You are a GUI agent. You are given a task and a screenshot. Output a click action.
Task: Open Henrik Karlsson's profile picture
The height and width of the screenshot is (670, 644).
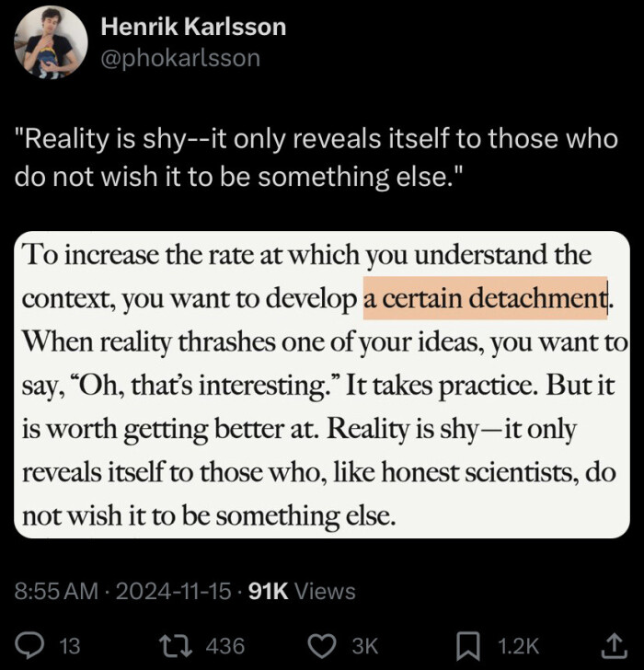(51, 43)
